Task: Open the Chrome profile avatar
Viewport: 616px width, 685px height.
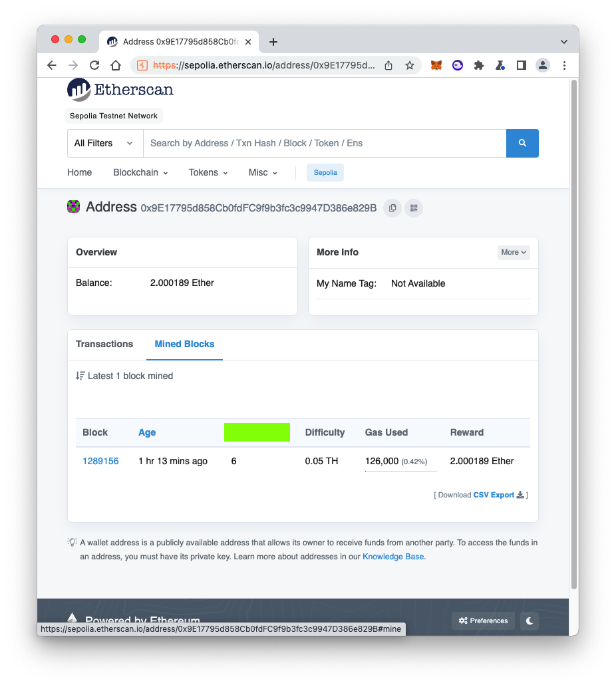Action: point(543,66)
